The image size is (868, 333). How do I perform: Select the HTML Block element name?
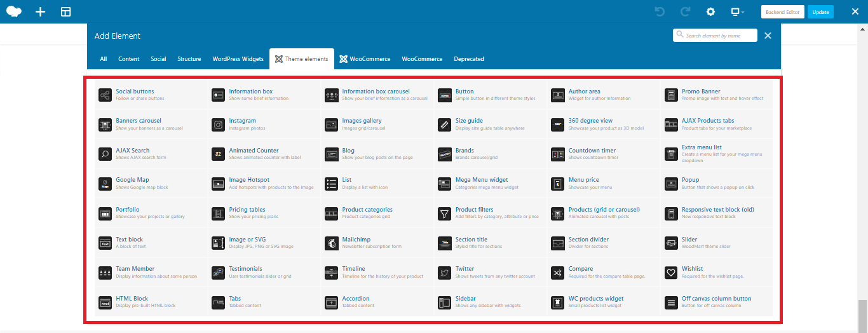132,299
